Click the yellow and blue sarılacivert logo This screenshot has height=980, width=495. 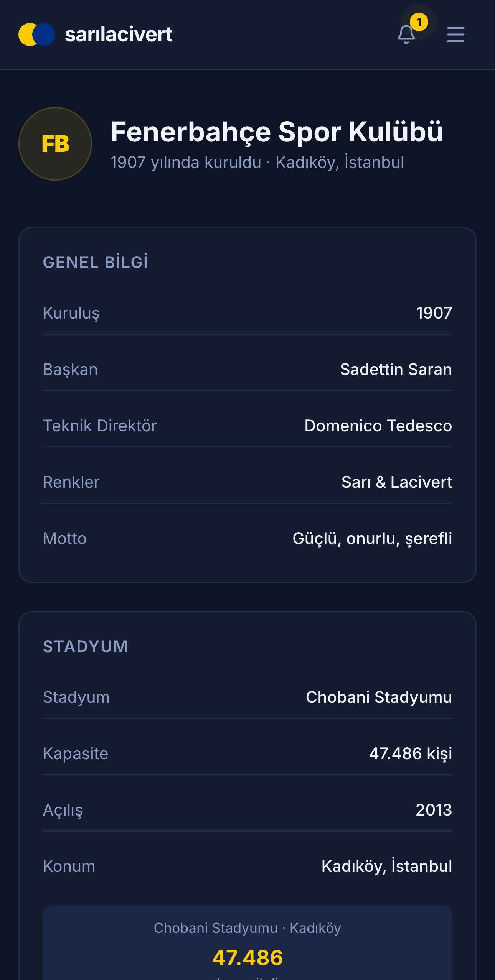pyautogui.click(x=37, y=35)
